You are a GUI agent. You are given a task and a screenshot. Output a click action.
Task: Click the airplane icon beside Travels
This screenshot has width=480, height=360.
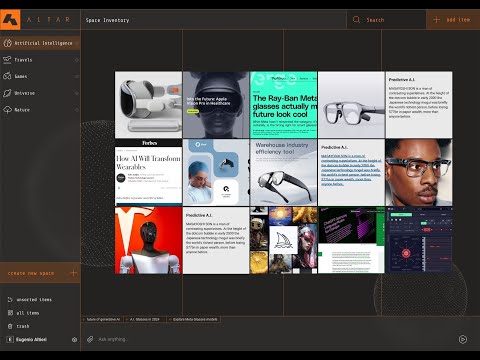[7, 60]
